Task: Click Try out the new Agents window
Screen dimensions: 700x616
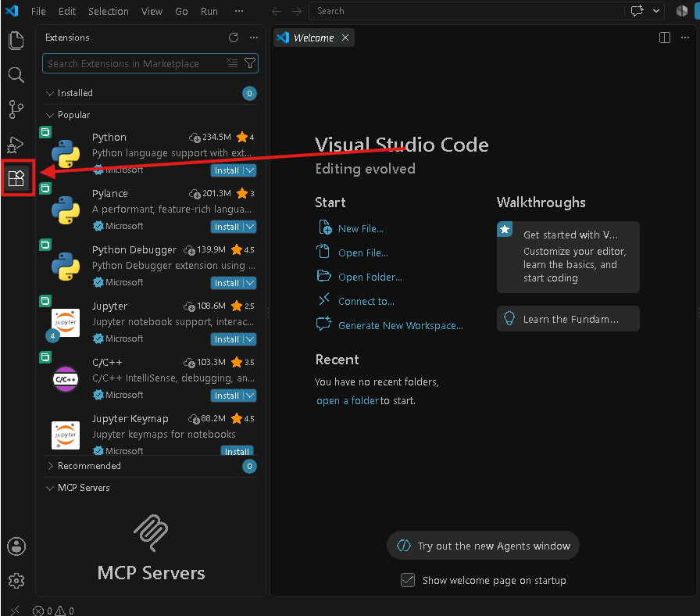Action: pyautogui.click(x=483, y=546)
